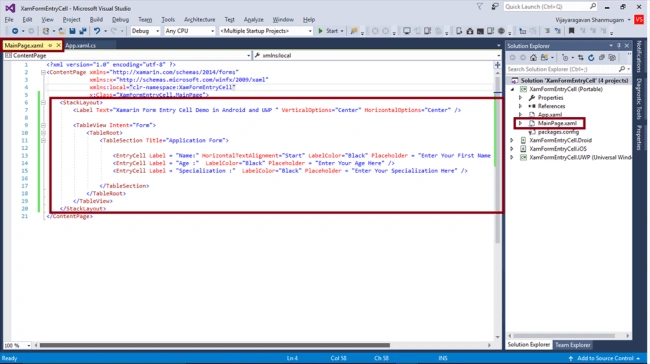The height and width of the screenshot is (364, 650).
Task: Click Add to Source Control in status bar
Action: click(604, 358)
